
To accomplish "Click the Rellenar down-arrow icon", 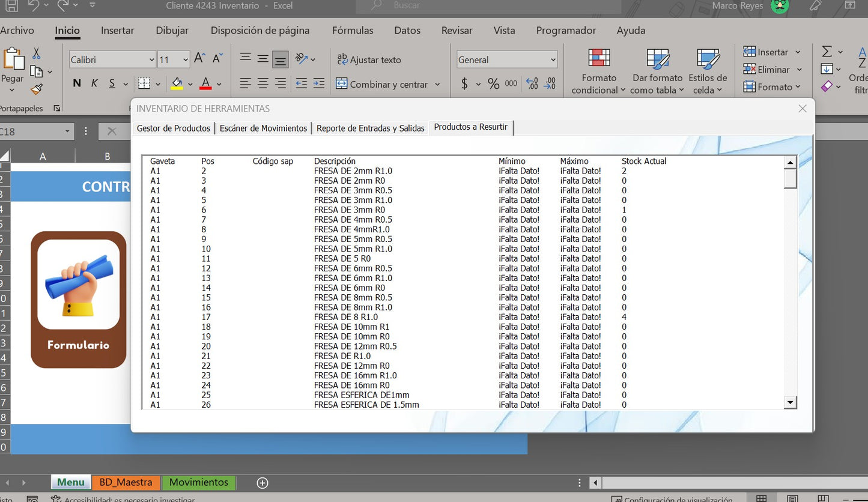I will click(x=827, y=69).
